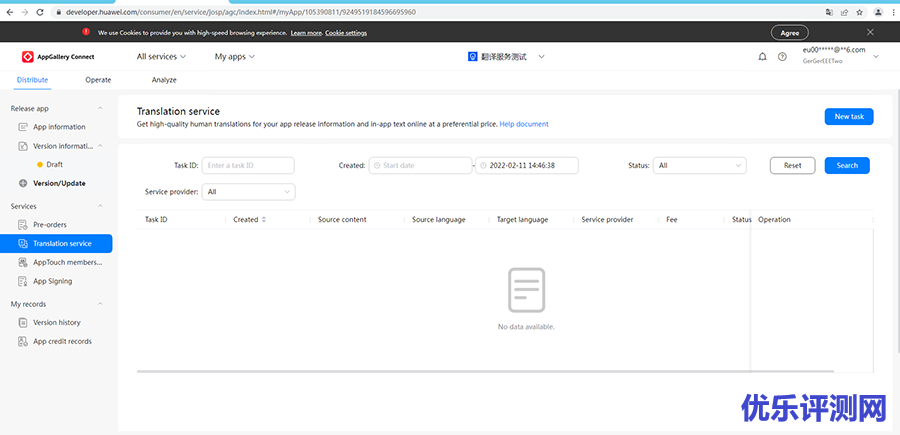The height and width of the screenshot is (435, 900).
Task: Switch to the Analyze tab
Action: point(164,80)
